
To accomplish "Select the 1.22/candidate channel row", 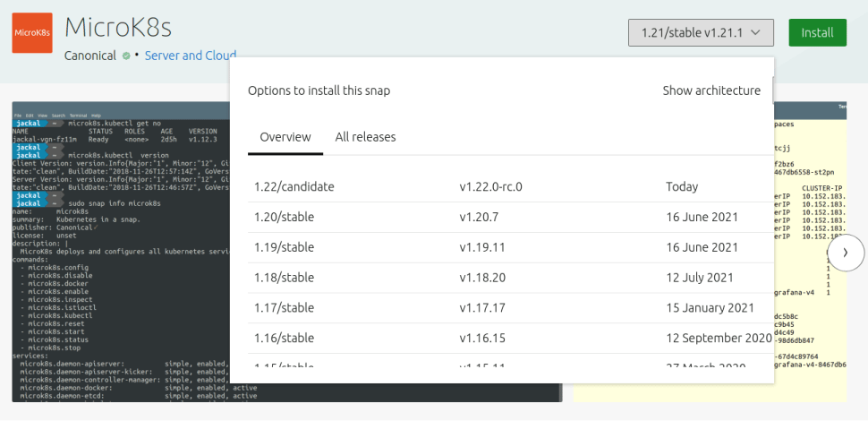I will [x=511, y=186].
